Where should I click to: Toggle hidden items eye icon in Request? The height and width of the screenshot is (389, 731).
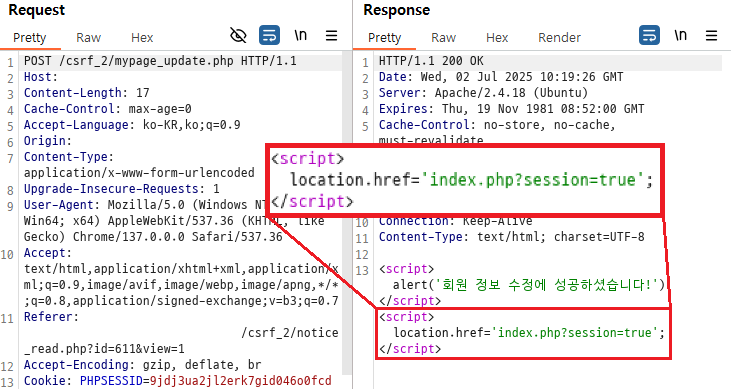tap(238, 35)
